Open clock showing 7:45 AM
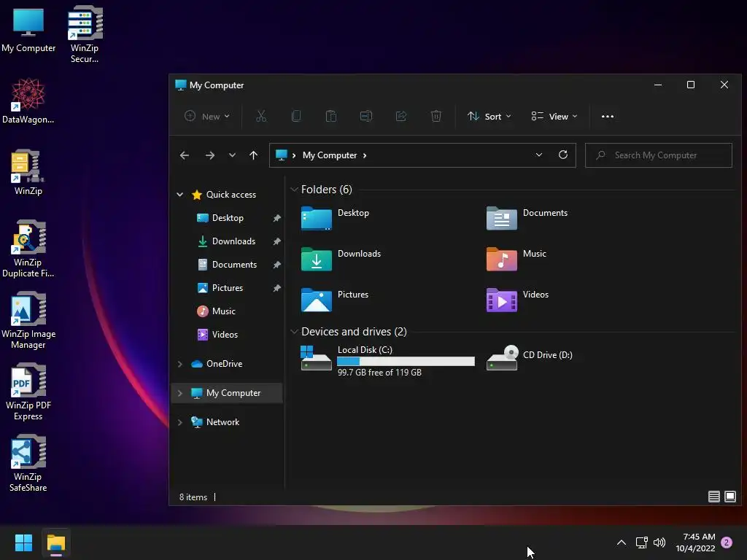 click(x=695, y=542)
